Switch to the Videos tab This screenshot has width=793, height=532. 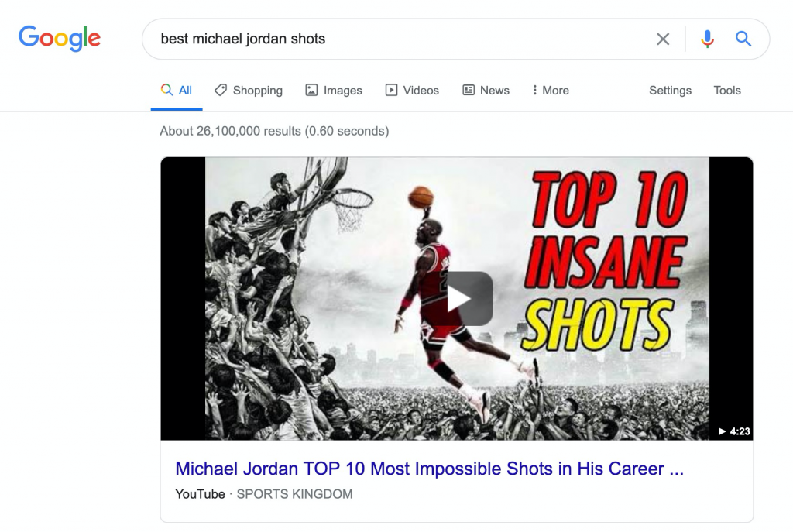[x=412, y=90]
